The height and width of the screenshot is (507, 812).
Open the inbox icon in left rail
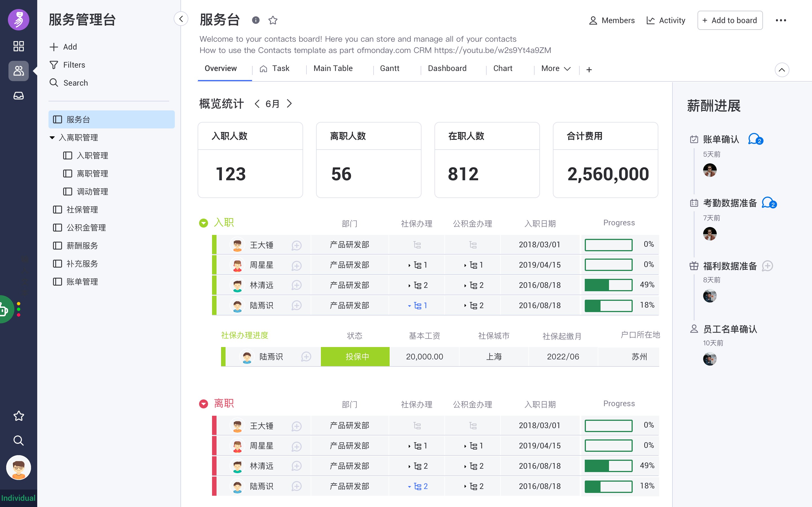[18, 95]
